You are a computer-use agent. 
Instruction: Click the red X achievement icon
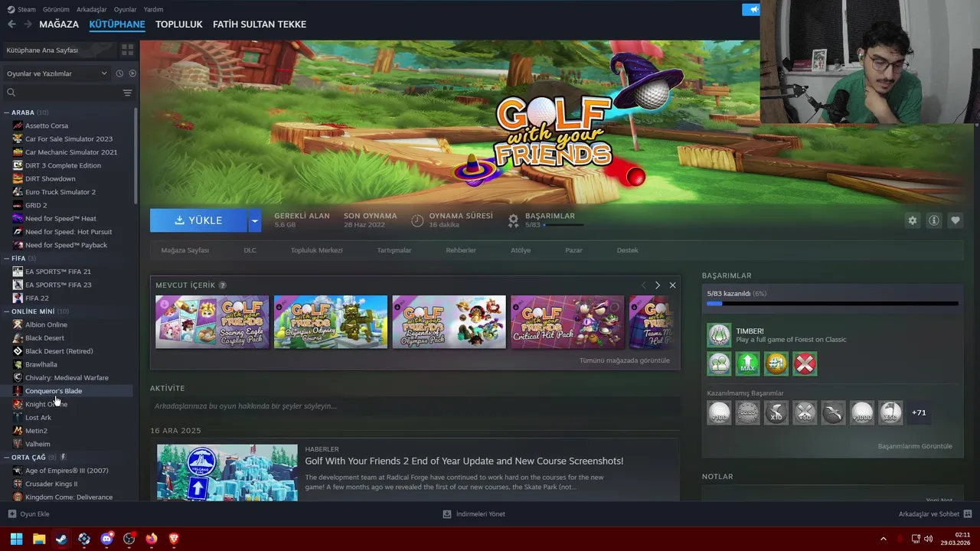pyautogui.click(x=805, y=364)
